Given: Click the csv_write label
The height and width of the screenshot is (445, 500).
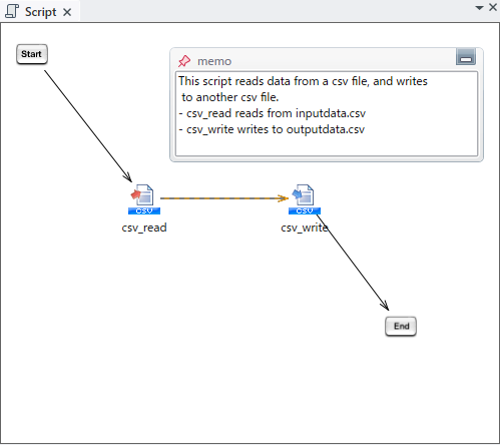Looking at the screenshot, I should pos(304,228).
